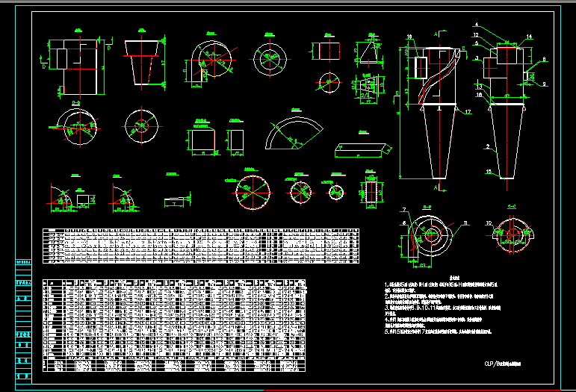Click the H overall height dimension label
The width and height of the screenshot is (576, 392).
click(398, 113)
